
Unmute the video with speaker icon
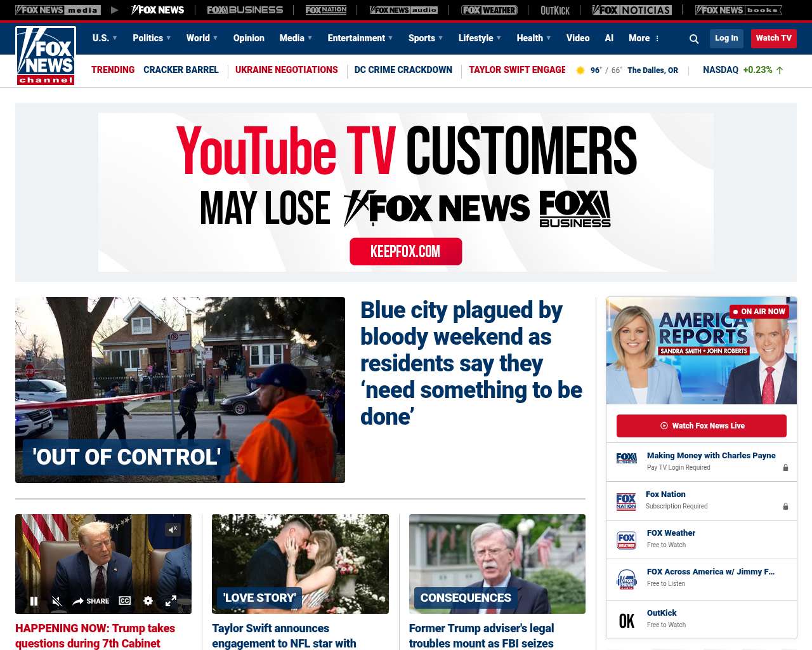coord(56,601)
